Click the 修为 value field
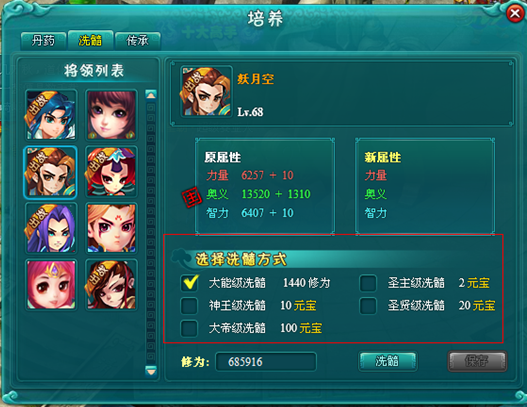 [x=266, y=362]
